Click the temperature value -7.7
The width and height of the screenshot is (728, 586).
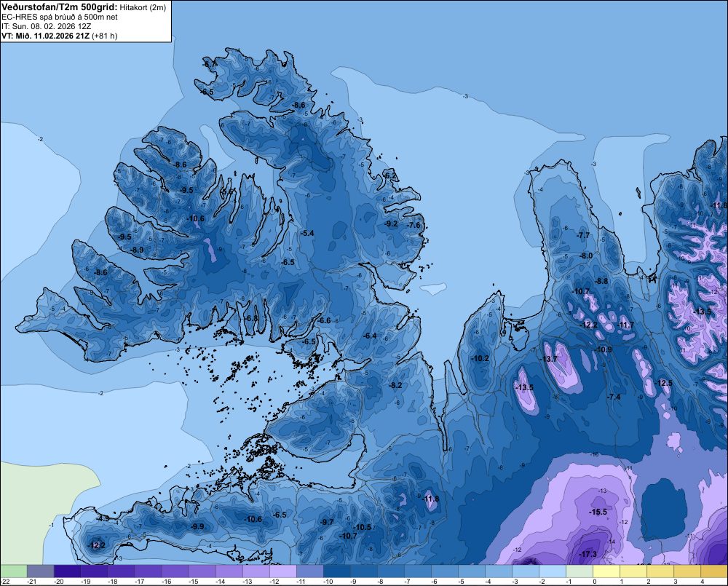click(x=583, y=235)
